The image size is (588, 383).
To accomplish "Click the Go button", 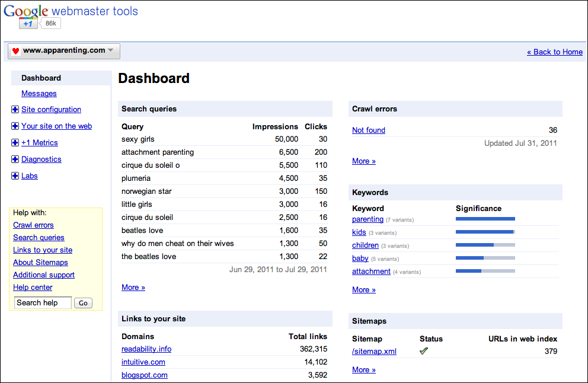I will point(83,303).
